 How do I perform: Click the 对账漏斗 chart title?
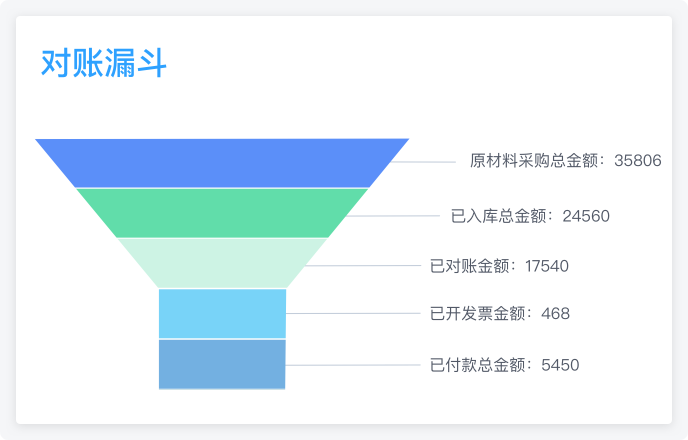point(104,63)
